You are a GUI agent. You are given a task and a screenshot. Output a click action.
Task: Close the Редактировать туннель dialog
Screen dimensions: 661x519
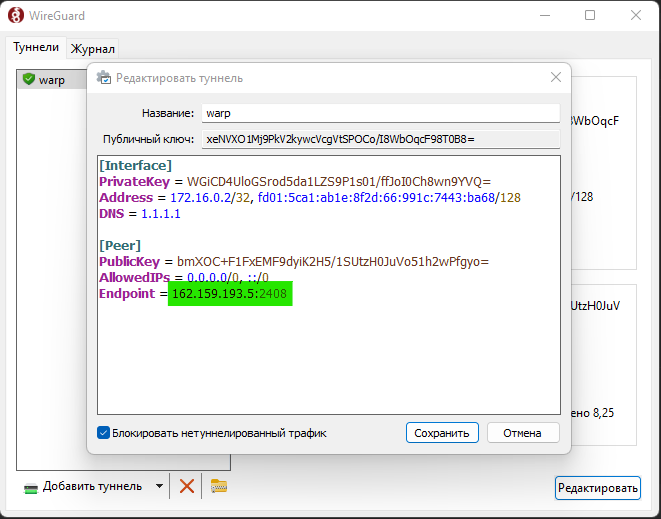click(x=556, y=78)
